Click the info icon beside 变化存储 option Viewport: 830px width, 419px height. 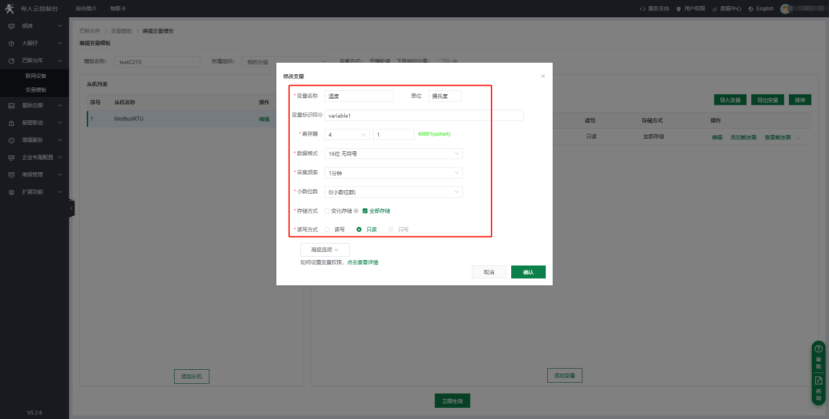point(356,211)
